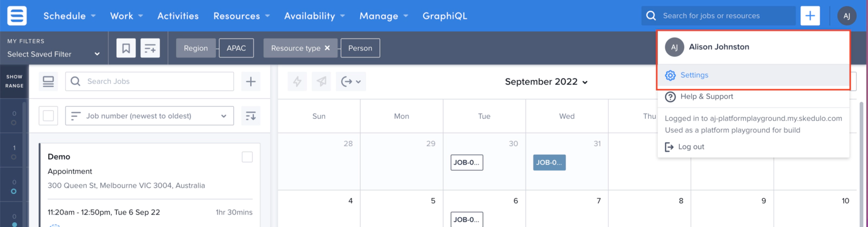868x227 pixels.
Task: Select calendar day 4
Action: click(x=350, y=200)
